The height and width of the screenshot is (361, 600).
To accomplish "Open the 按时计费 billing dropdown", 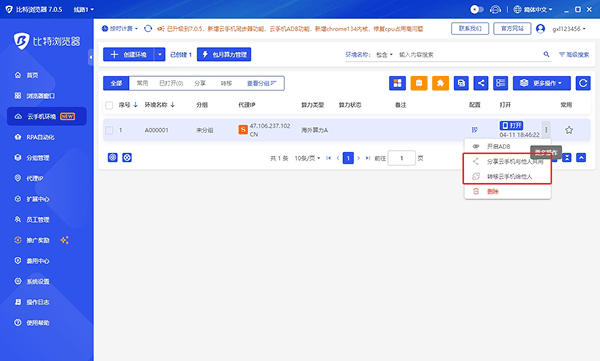I will pyautogui.click(x=120, y=29).
